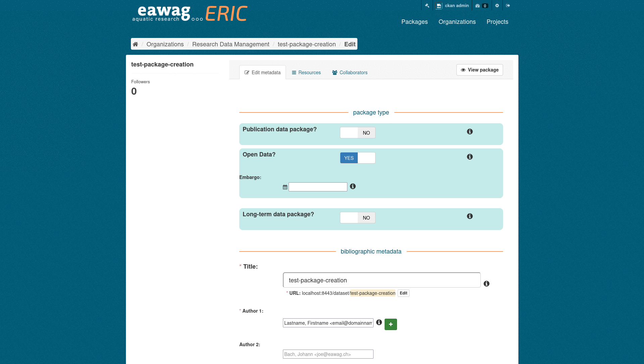Toggle Long-term data package switch
The image size is (644, 364).
tap(357, 218)
